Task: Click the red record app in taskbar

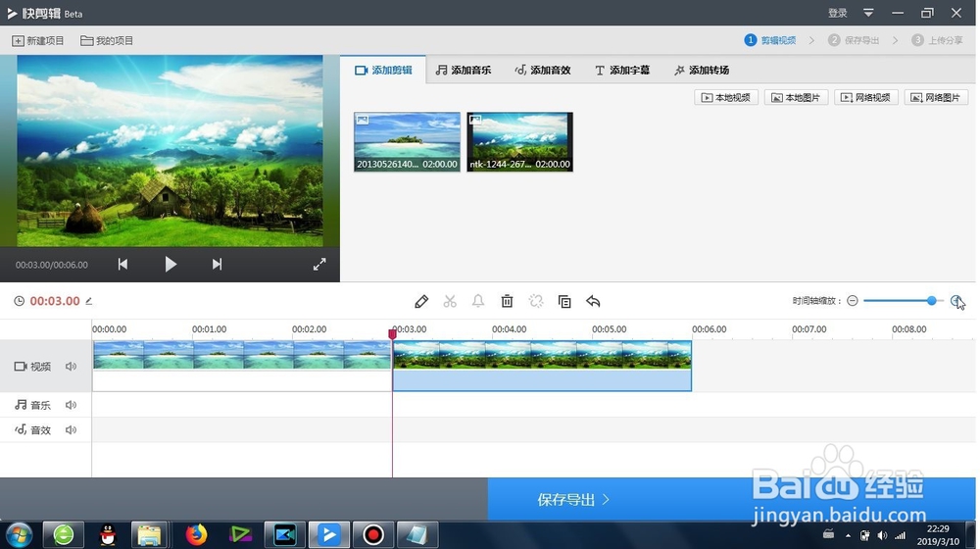Action: pyautogui.click(x=373, y=535)
